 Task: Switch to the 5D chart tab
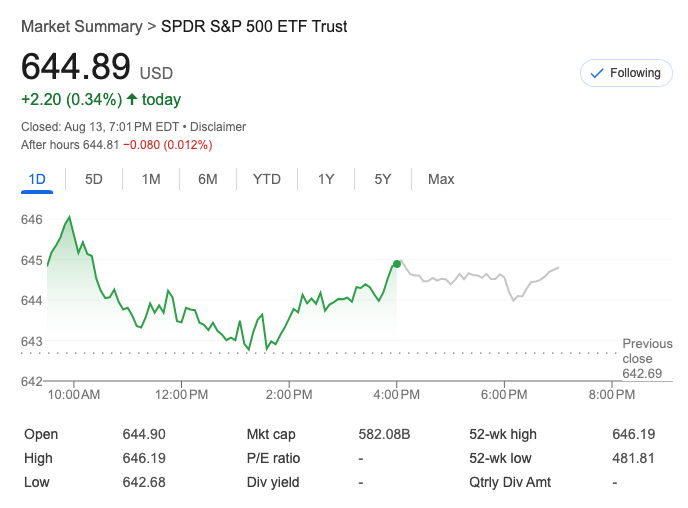pyautogui.click(x=94, y=179)
